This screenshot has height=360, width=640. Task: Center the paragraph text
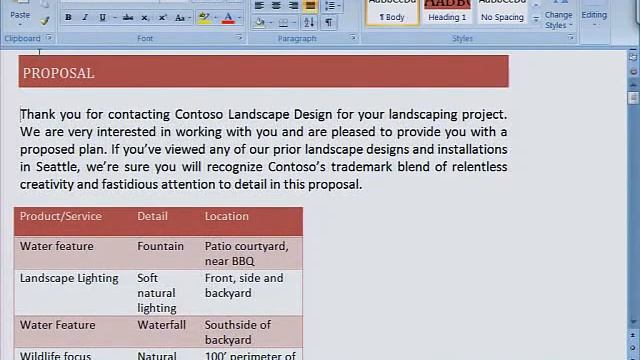coord(276,5)
